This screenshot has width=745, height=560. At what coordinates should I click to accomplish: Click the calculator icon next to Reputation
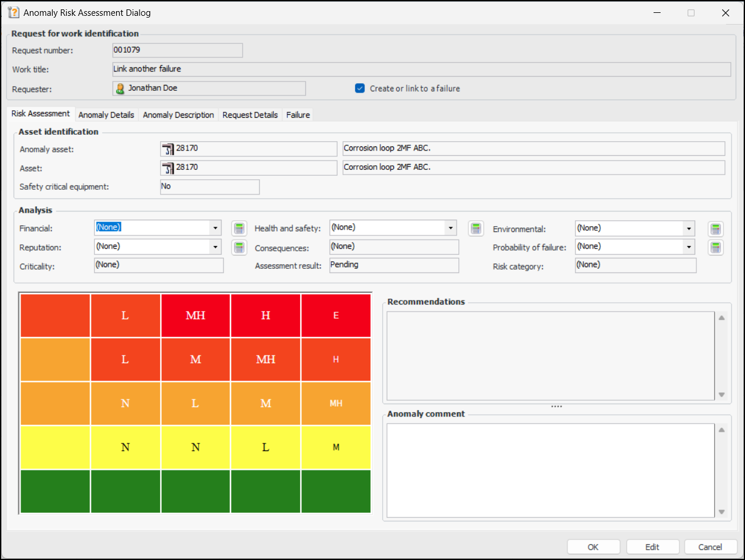(239, 247)
